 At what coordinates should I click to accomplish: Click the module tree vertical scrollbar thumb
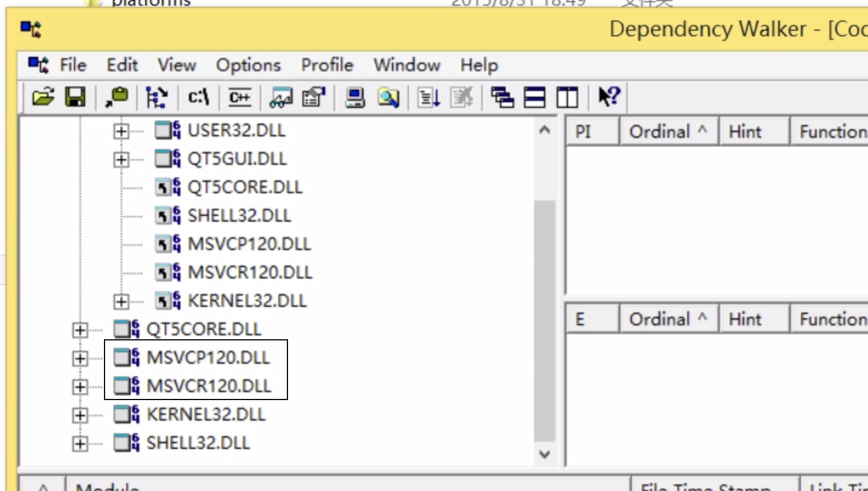point(544,321)
